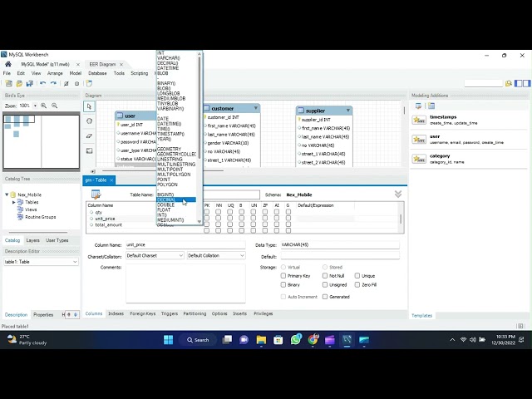Select the eraser tool in diagram
Viewport: 532px width, 399px height.
point(89,136)
